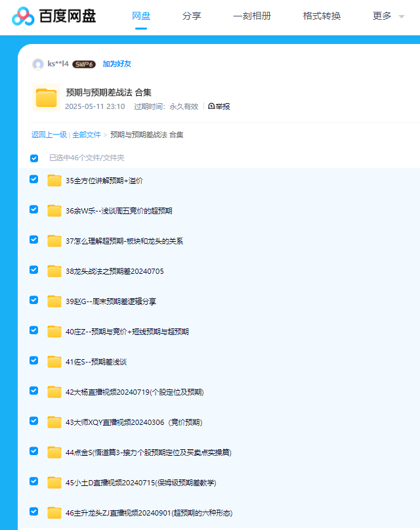Open the 一刻相册 tab

252,16
